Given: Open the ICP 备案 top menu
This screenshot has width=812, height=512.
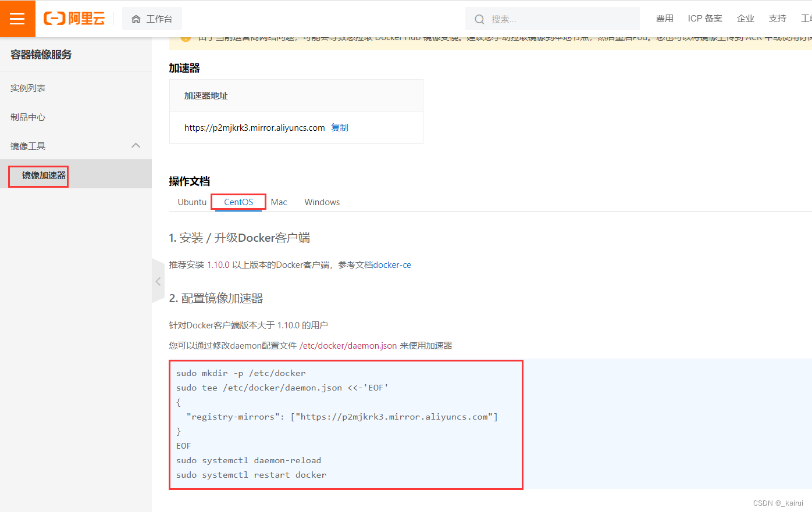Looking at the screenshot, I should pyautogui.click(x=705, y=19).
